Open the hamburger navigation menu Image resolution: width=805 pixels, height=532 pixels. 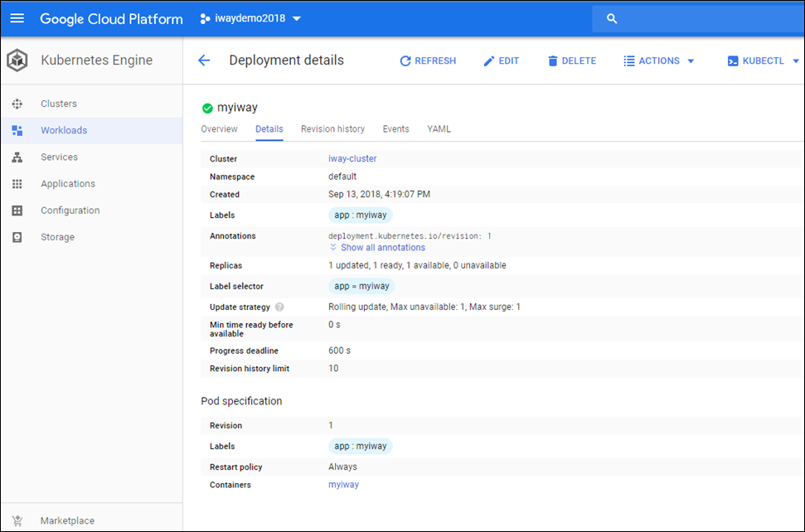[17, 18]
